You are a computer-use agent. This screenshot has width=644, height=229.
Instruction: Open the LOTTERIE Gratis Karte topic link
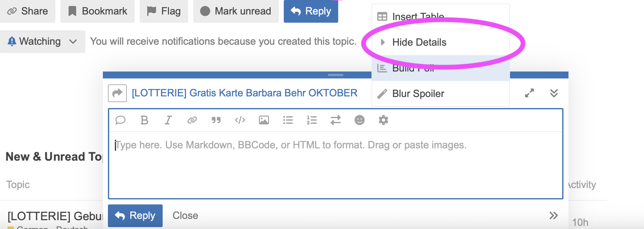click(x=244, y=93)
